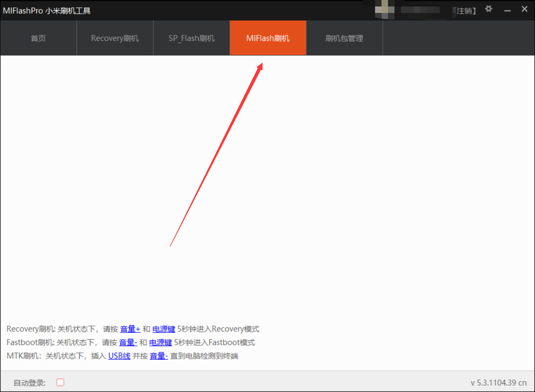
Task: Open the 刷机包管理 tab
Action: [x=344, y=38]
